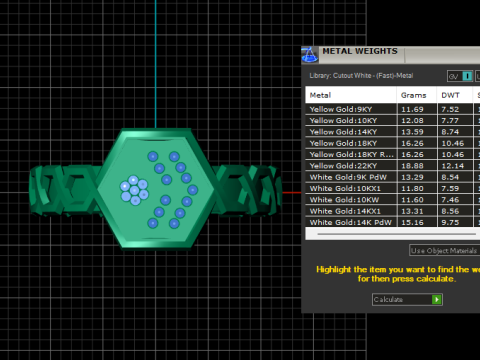Select the Yellow Gold:22KY row

click(393, 166)
